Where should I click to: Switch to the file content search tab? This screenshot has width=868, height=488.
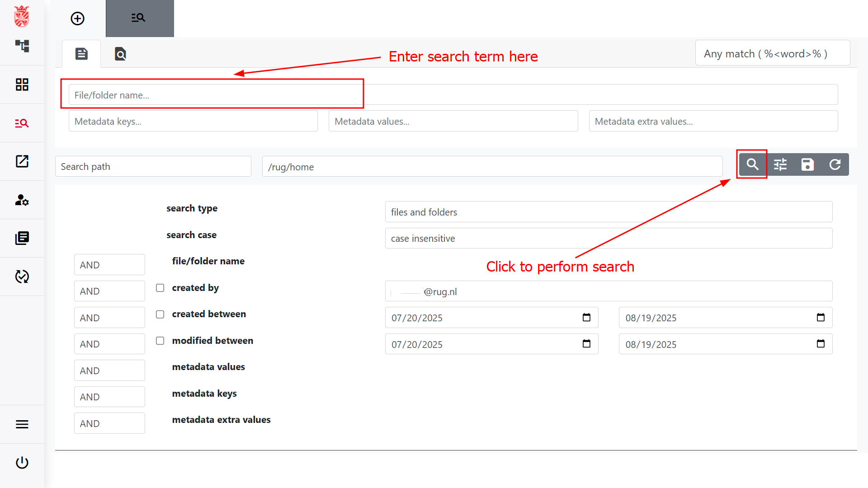tap(120, 54)
